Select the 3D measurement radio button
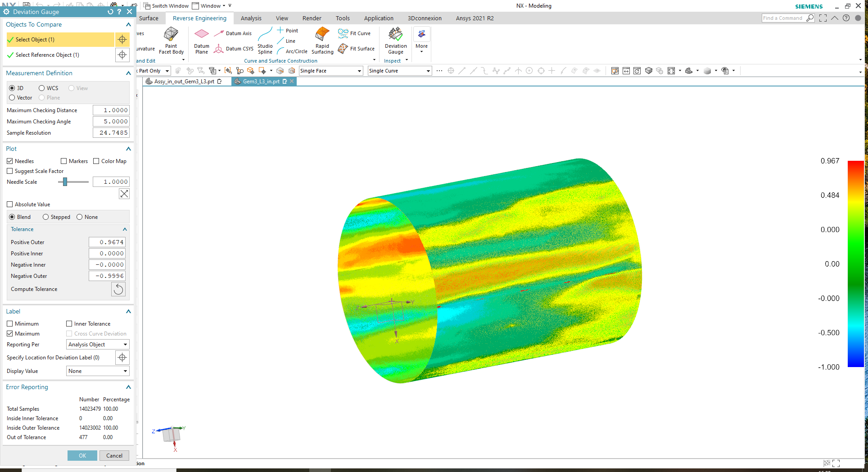 click(12, 88)
